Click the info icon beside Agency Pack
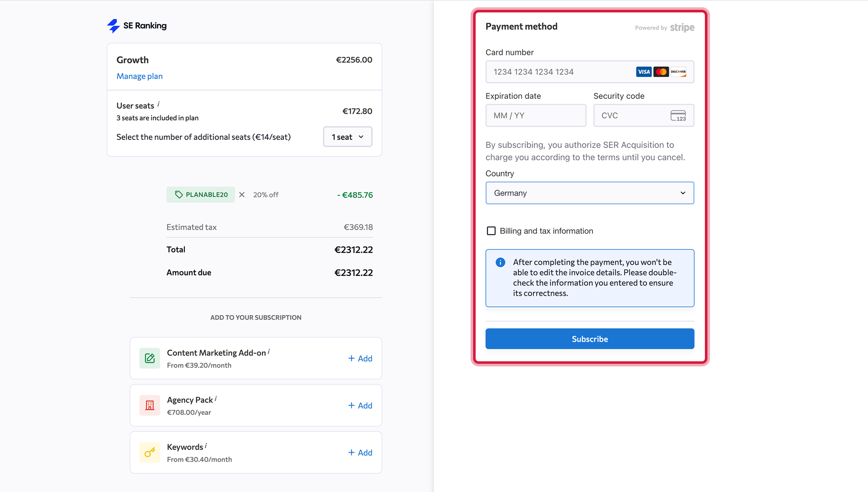This screenshot has width=868, height=492. click(x=216, y=399)
